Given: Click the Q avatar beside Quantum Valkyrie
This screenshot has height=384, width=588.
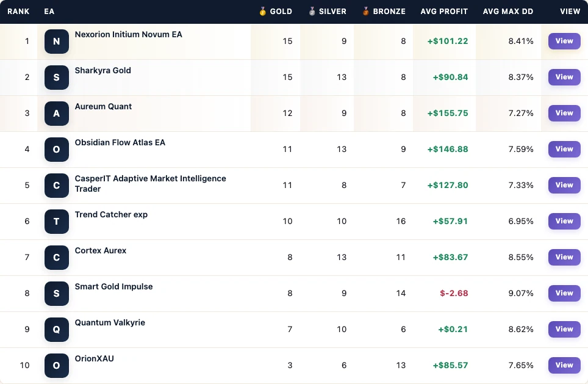Looking at the screenshot, I should click(57, 330).
